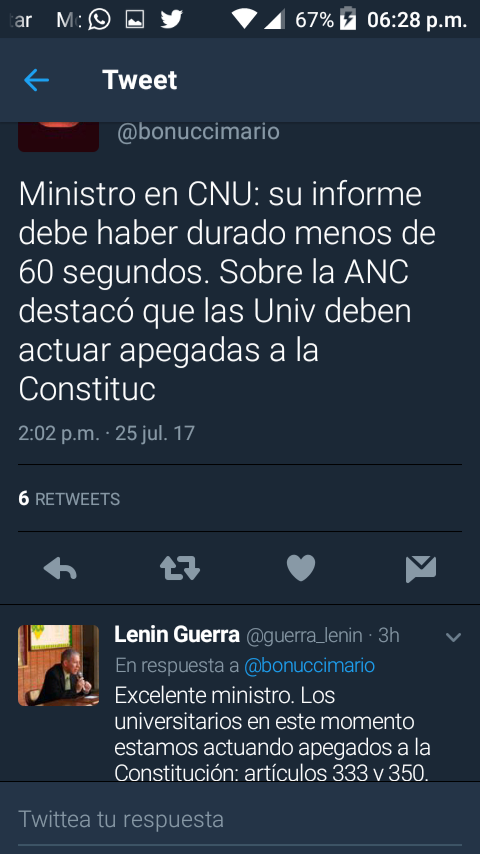The height and width of the screenshot is (854, 480).
Task: Retweet this tweet with retweet icon
Action: (180, 569)
